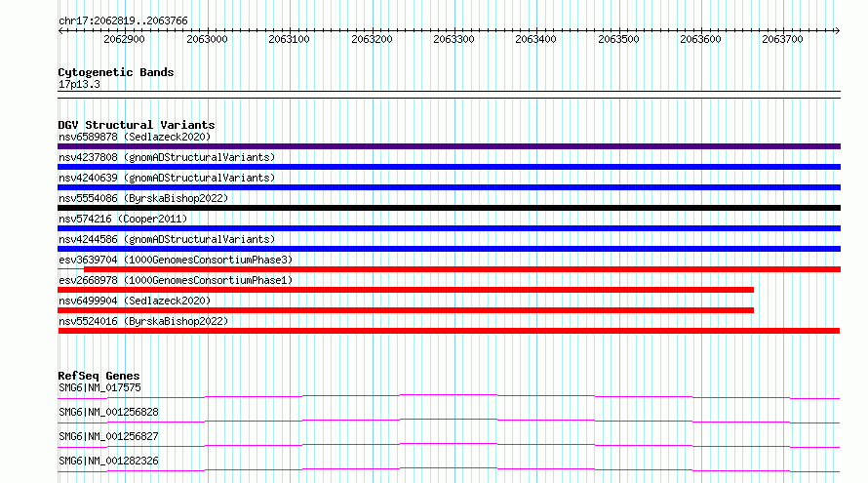Click the red esv2668978 variant bar

pos(406,290)
